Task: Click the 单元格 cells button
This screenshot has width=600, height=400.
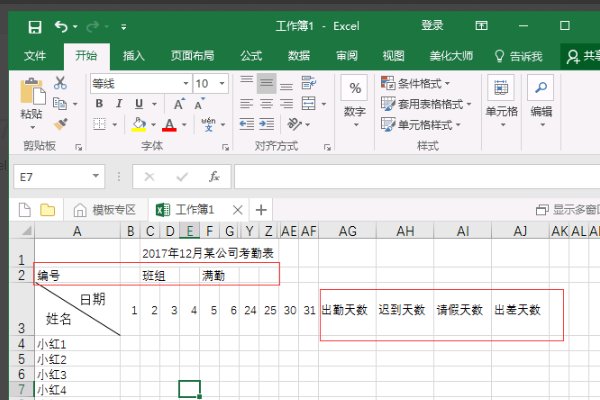Action: (x=501, y=101)
